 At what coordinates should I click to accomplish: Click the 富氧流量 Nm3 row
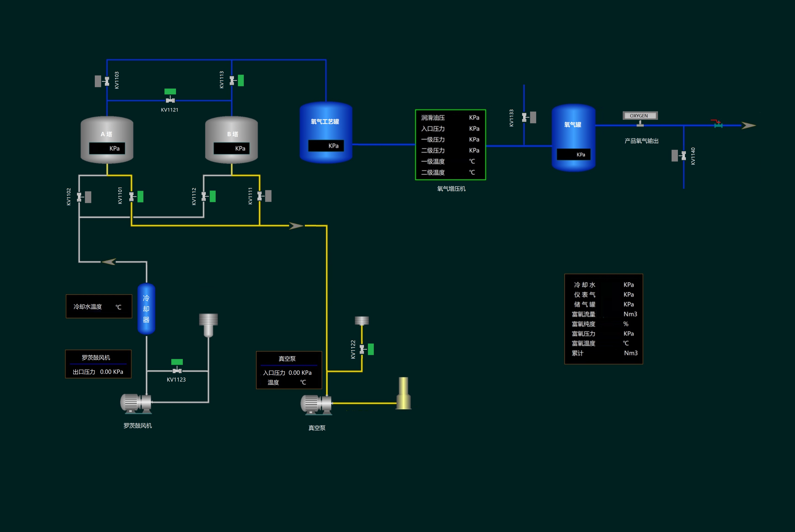click(604, 314)
